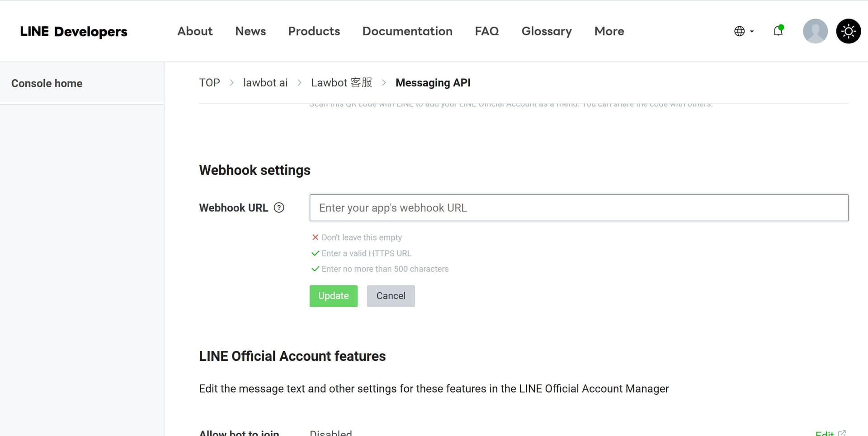Image resolution: width=868 pixels, height=436 pixels.
Task: Navigate to lawbot ai breadcrumb
Action: pyautogui.click(x=265, y=83)
